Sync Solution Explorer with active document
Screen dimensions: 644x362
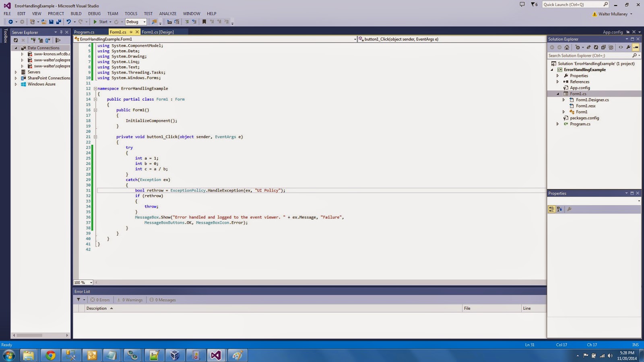[589, 47]
